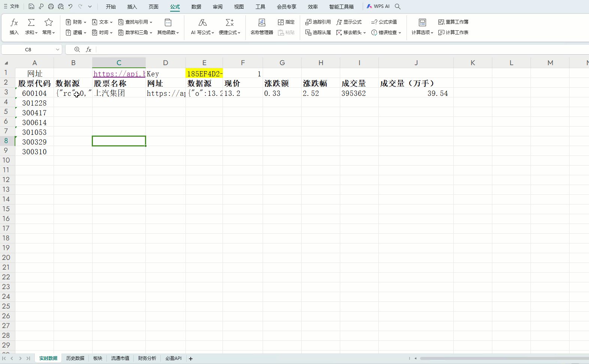
Task: Open the Name Box dropdown arrow
Action: tap(57, 49)
